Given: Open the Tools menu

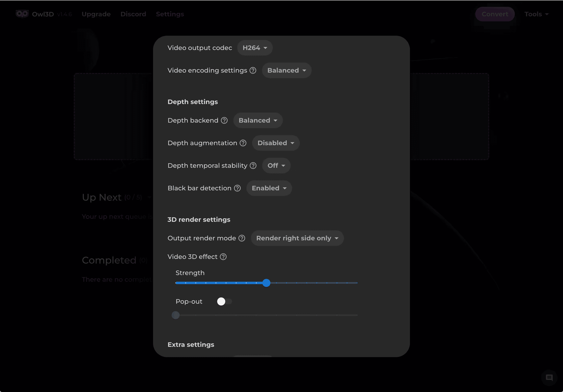Looking at the screenshot, I should 536,14.
